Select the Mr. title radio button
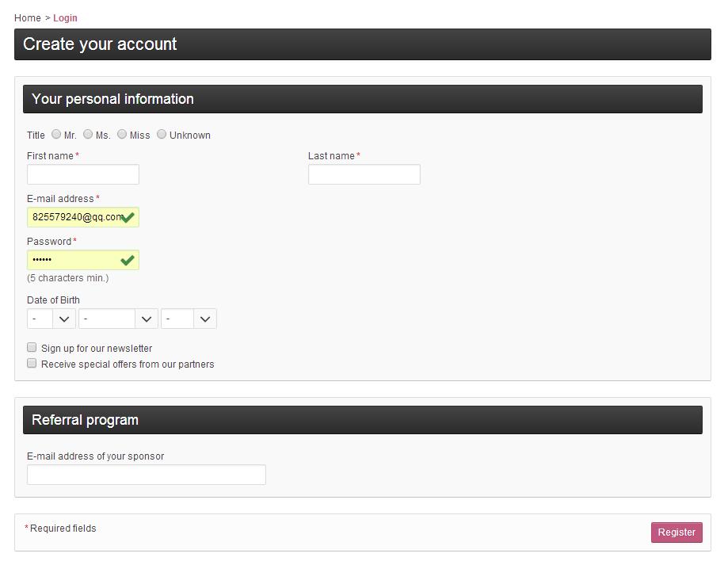The width and height of the screenshot is (728, 561). (x=56, y=135)
